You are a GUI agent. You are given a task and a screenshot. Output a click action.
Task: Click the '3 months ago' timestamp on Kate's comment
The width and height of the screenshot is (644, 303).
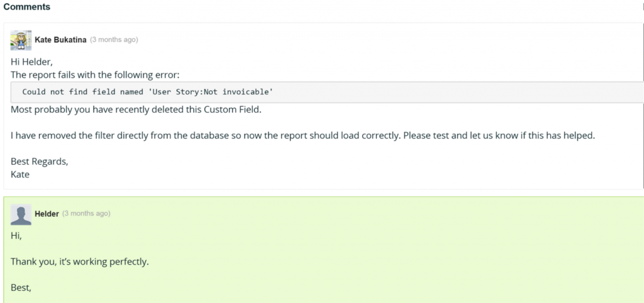(x=114, y=40)
